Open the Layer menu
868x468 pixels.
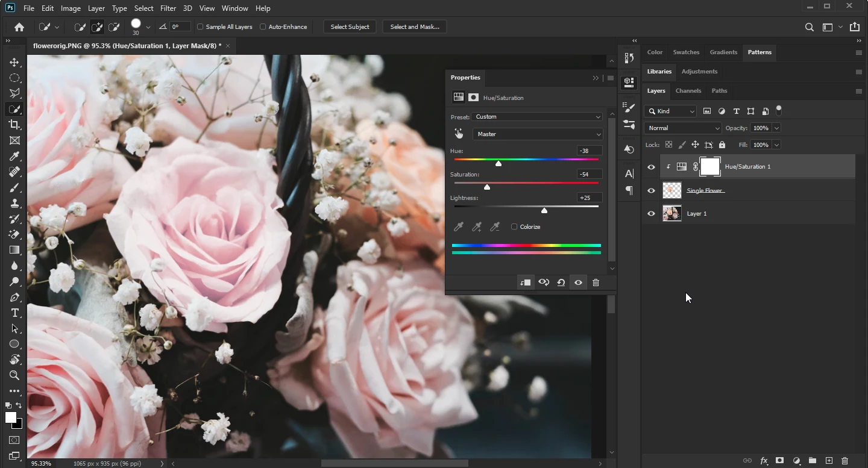[96, 8]
